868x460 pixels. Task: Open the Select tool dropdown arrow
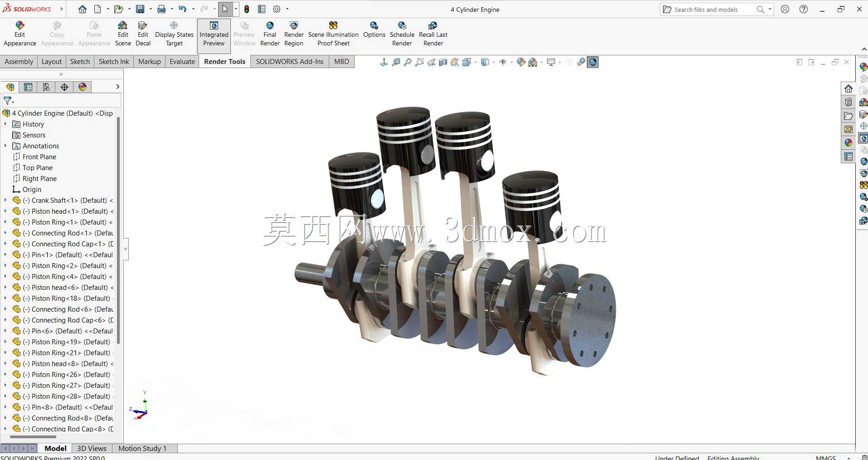click(x=236, y=9)
